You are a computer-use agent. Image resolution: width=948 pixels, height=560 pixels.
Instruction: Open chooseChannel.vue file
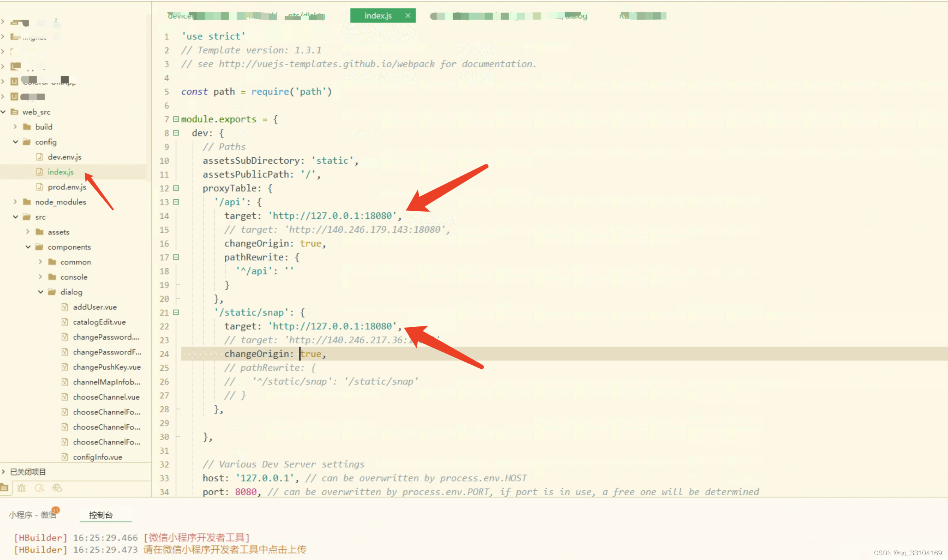click(106, 397)
